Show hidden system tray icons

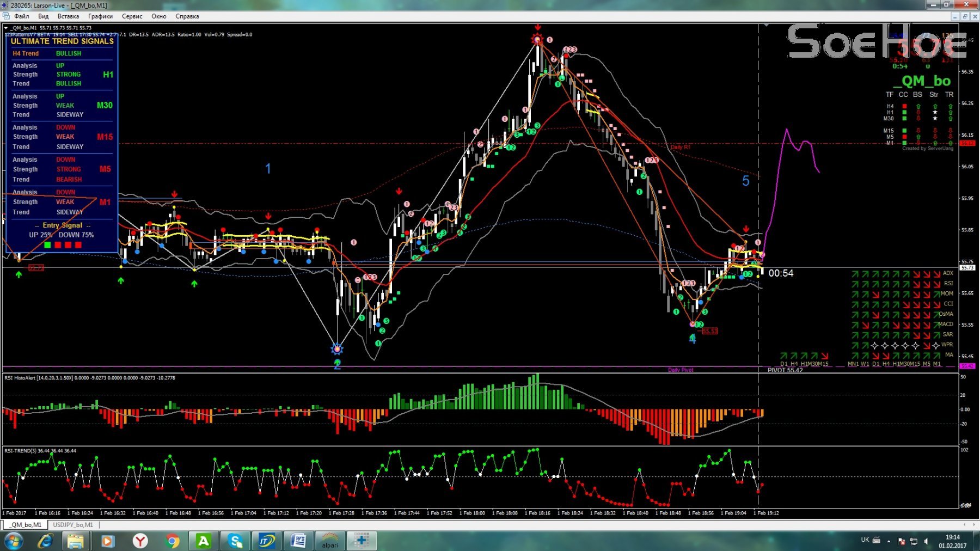[889, 541]
